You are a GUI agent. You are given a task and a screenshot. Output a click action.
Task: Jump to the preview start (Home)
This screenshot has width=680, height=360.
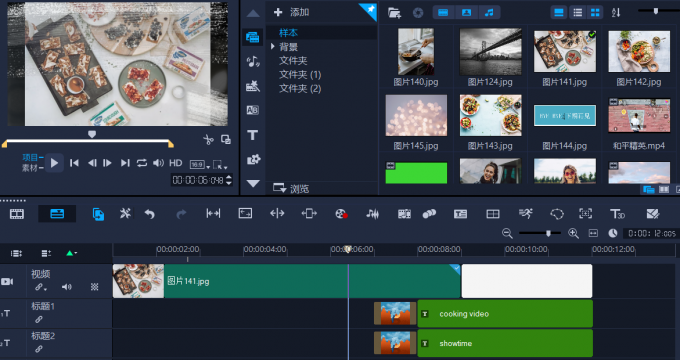click(74, 163)
